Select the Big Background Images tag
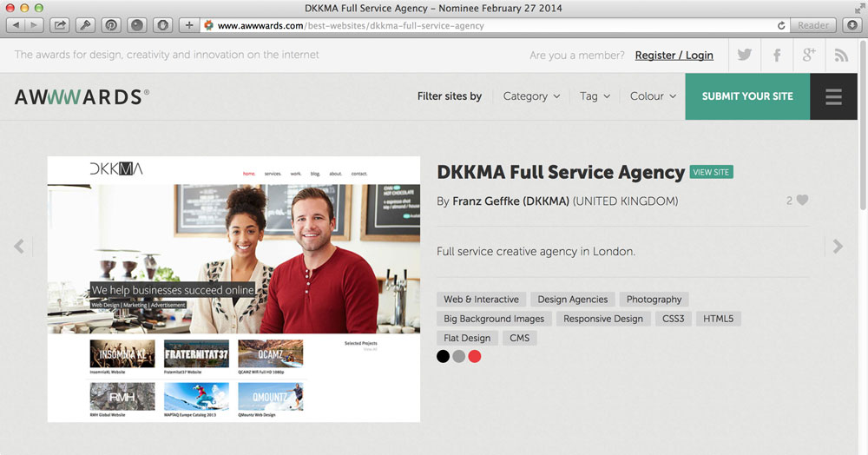Image resolution: width=868 pixels, height=455 pixels. [494, 319]
